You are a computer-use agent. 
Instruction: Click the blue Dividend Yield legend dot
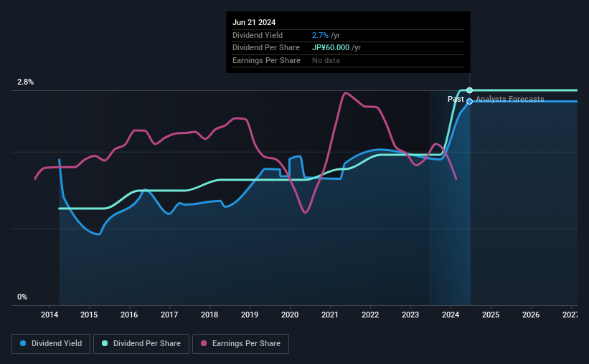point(23,343)
